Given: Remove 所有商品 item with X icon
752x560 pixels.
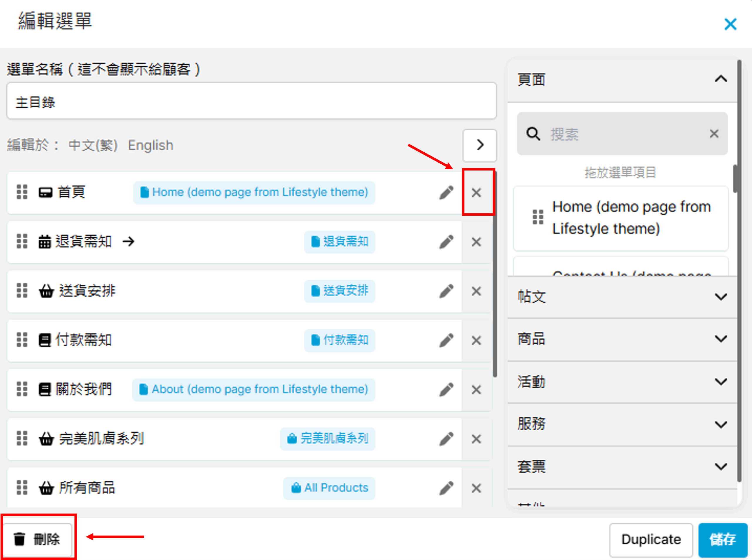Looking at the screenshot, I should [476, 488].
